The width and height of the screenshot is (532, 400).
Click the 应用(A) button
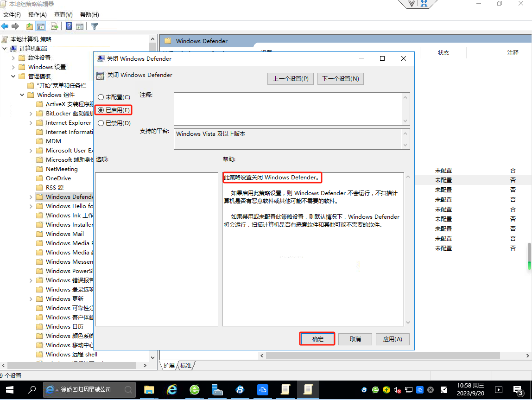pos(393,339)
